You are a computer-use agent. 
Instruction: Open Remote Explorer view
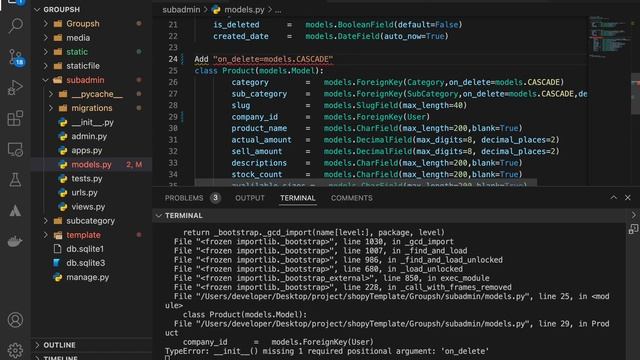(x=16, y=150)
